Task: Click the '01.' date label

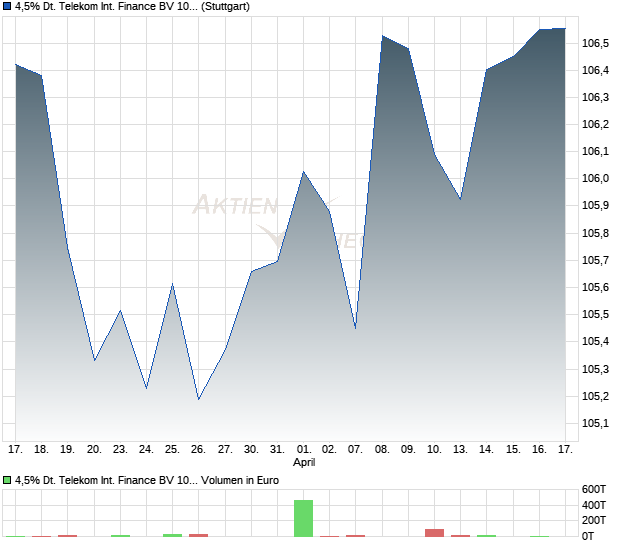Action: tap(304, 450)
